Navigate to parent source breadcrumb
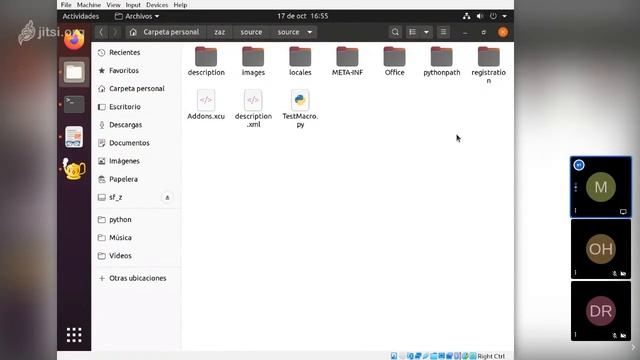Viewport: 640px width, 360px height. [251, 32]
